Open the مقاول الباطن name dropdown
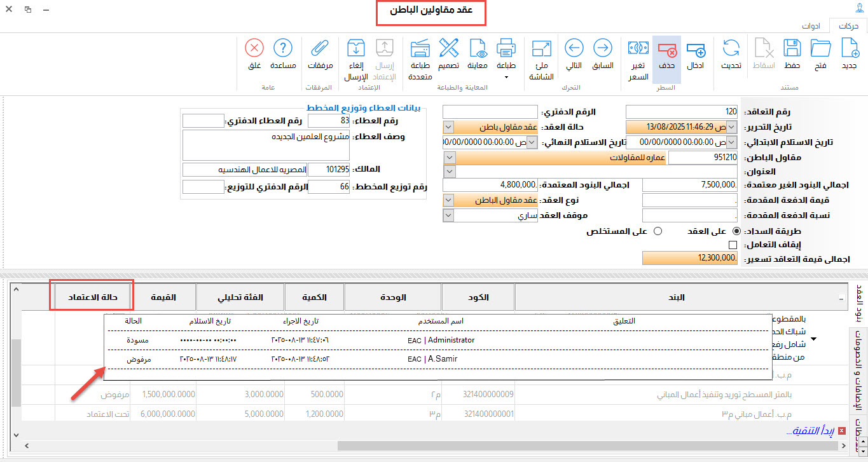The height and width of the screenshot is (462, 868). tap(448, 158)
